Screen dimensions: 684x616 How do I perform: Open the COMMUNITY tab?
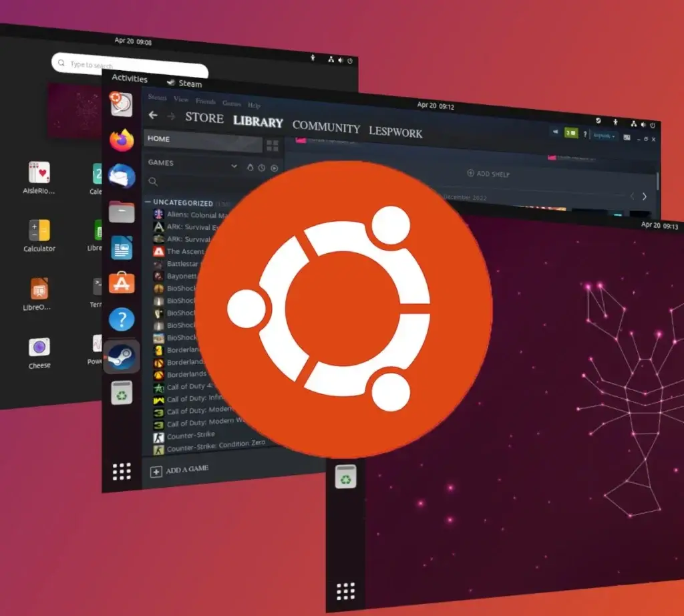pyautogui.click(x=327, y=127)
